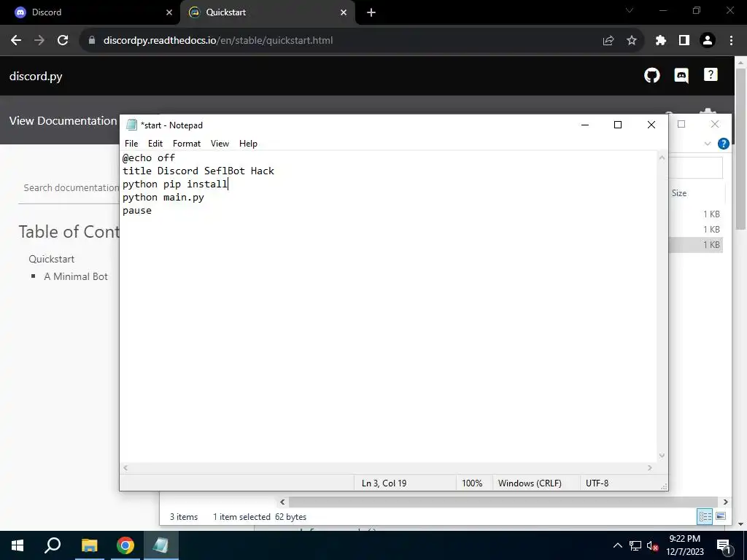
Task: Switch to the Discord browser tab
Action: (90, 12)
